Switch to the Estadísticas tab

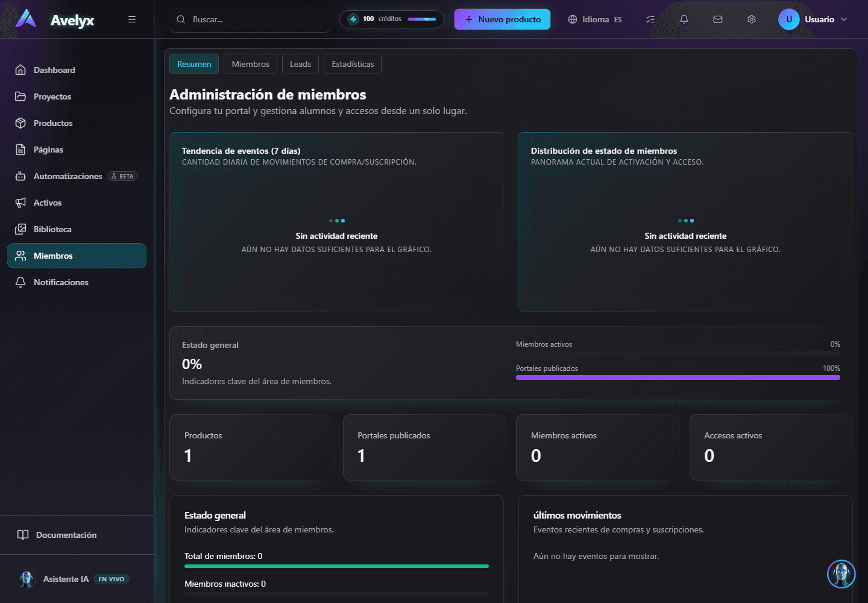click(x=353, y=64)
